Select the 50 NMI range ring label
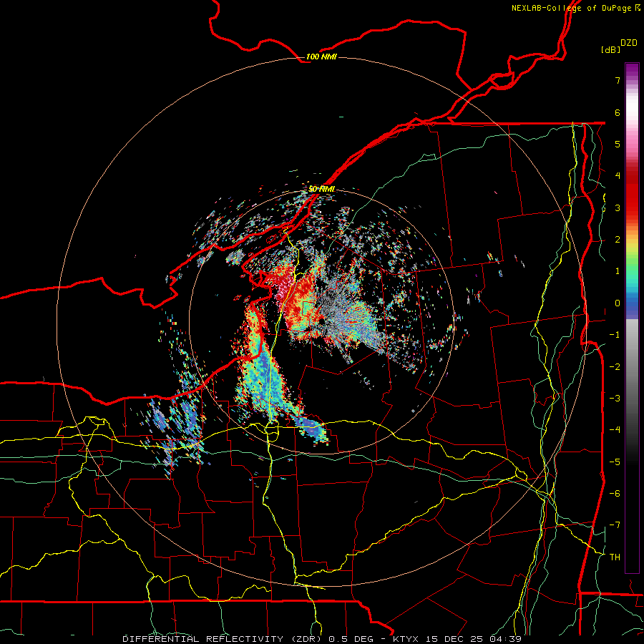Image resolution: width=644 pixels, height=644 pixels. pyautogui.click(x=321, y=189)
